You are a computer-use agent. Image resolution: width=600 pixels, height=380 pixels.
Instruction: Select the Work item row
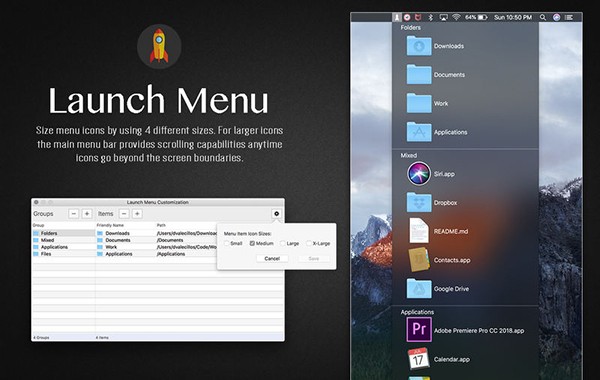156,247
